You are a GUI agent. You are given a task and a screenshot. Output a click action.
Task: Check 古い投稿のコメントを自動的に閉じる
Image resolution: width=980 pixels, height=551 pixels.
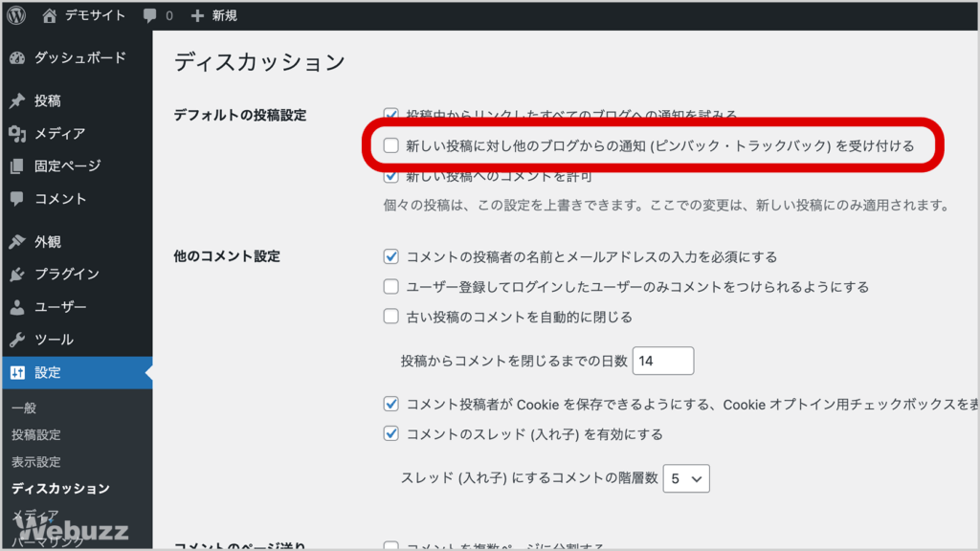point(390,317)
